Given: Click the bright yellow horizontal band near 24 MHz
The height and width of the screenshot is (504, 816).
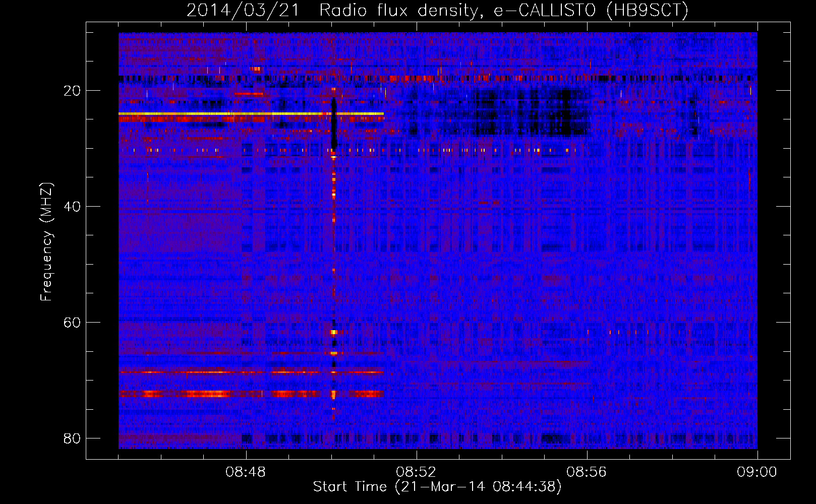Looking at the screenshot, I should pos(251,114).
